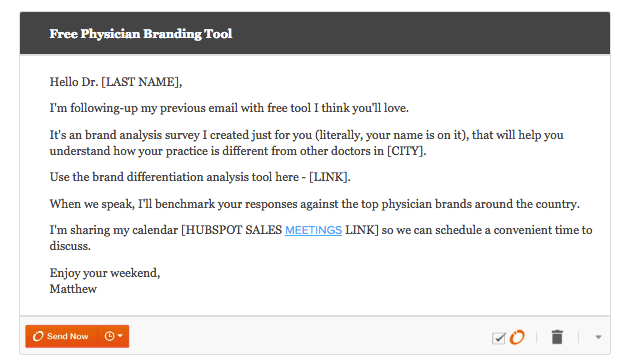This screenshot has height=364, width=638.
Task: Click the [LINK] placeholder in the body
Action: [x=328, y=177]
